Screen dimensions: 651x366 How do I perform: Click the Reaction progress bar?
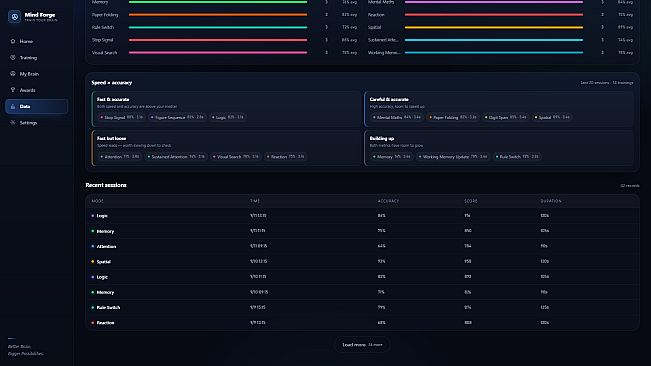494,15
